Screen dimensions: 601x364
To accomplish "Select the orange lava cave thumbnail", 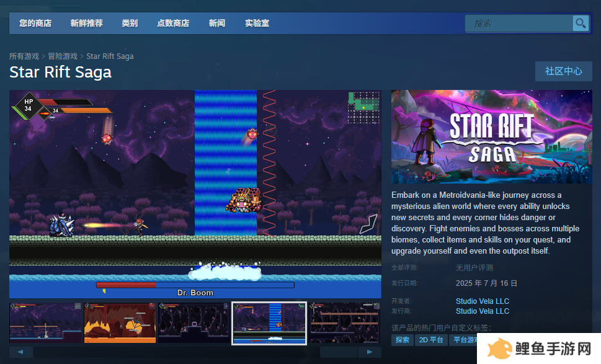I will point(120,323).
